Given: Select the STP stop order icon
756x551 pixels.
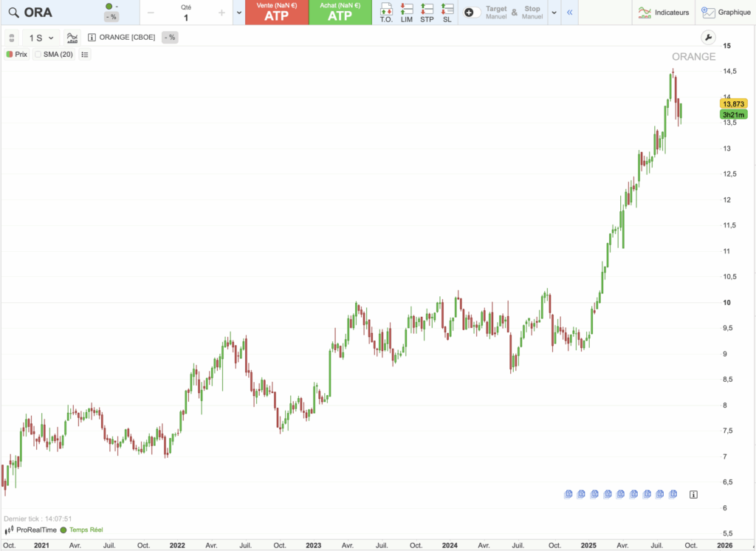Looking at the screenshot, I should [x=426, y=12].
